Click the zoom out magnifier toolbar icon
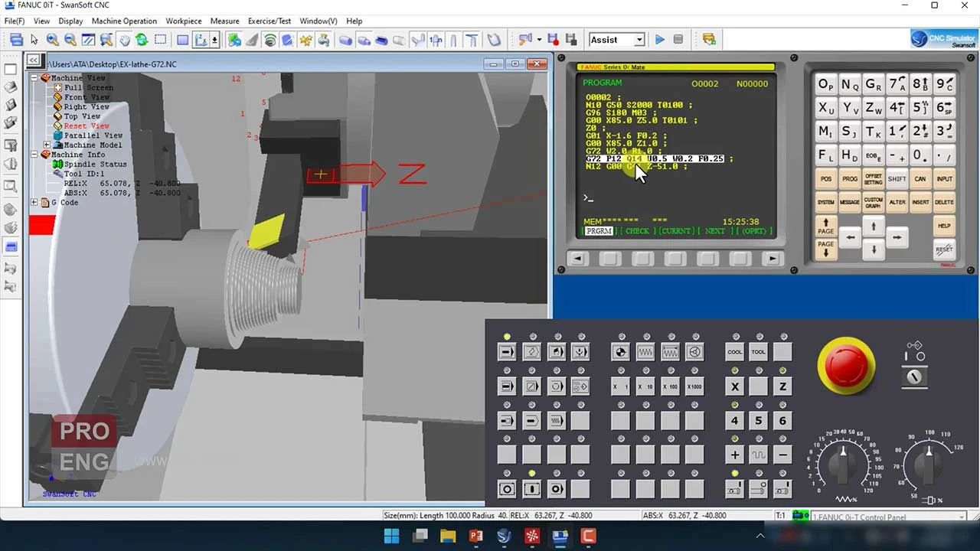Screen dimensions: 980x551 click(70, 40)
